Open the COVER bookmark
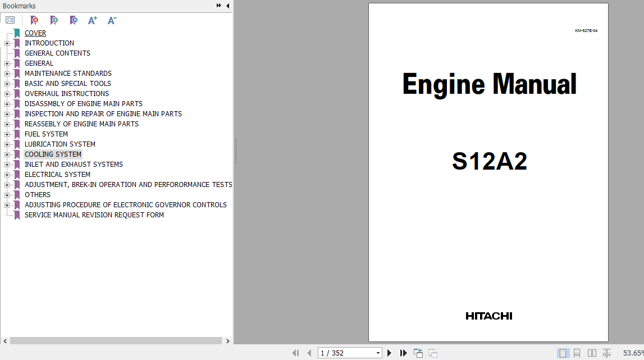The image size is (644, 360). [x=35, y=33]
